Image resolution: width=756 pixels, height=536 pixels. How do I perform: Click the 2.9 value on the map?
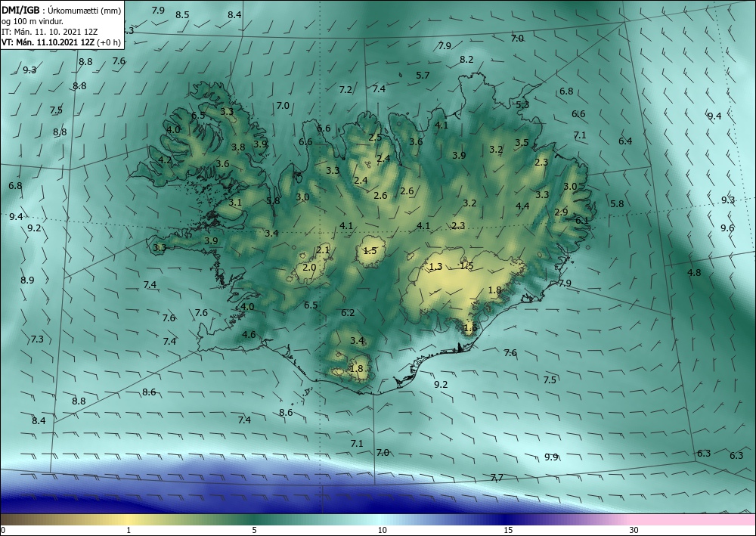(561, 212)
